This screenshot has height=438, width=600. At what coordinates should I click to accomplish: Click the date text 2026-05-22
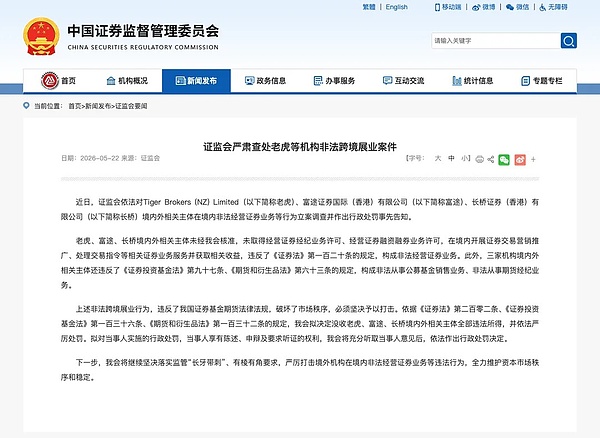[99, 158]
